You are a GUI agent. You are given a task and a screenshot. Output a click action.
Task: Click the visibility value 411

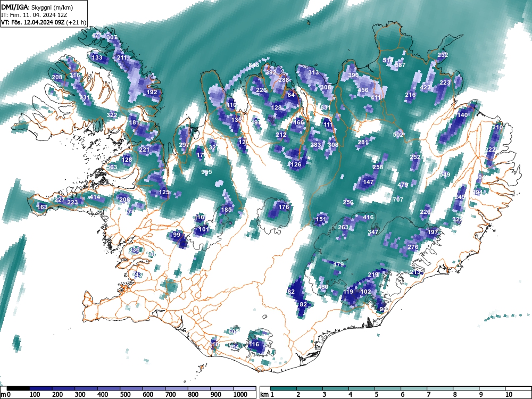tap(376, 97)
